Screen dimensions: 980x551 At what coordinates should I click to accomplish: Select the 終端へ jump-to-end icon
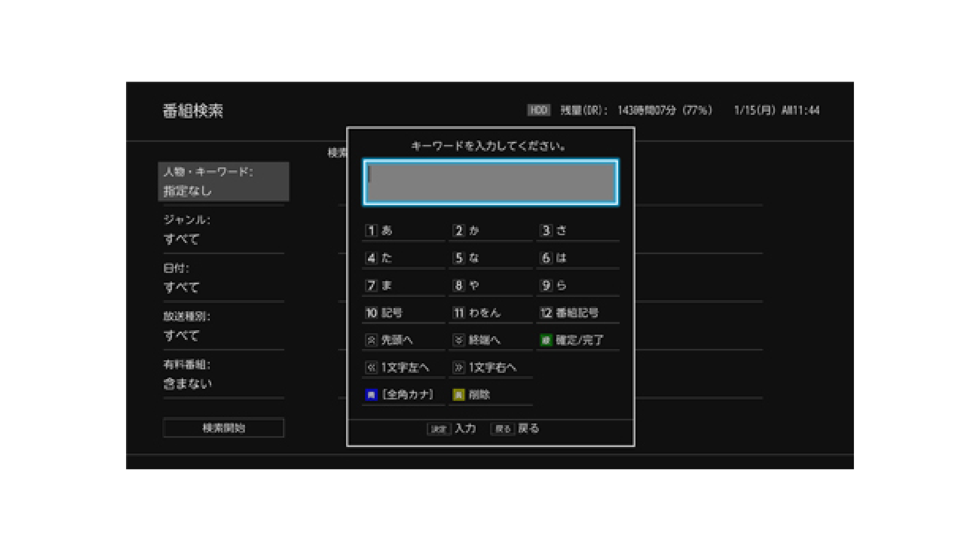[x=459, y=340]
